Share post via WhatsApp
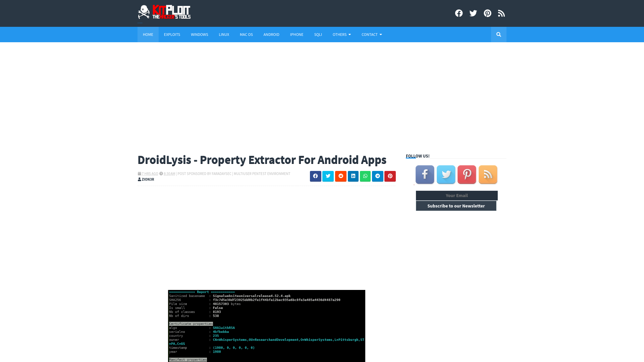 (365, 176)
